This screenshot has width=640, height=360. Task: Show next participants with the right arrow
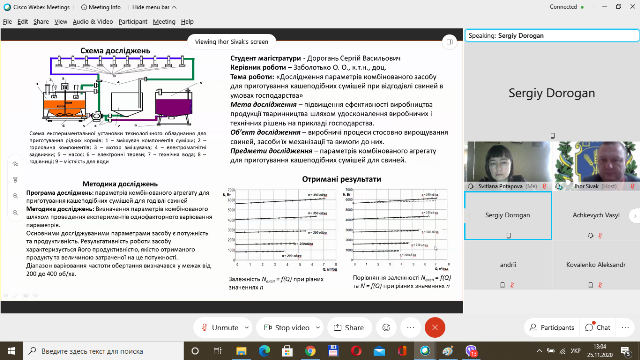point(634,216)
